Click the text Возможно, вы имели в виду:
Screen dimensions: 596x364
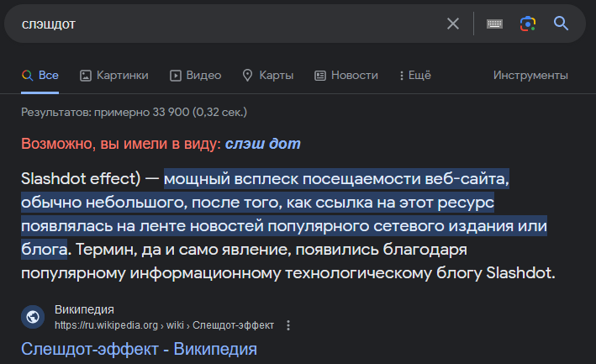coord(121,144)
